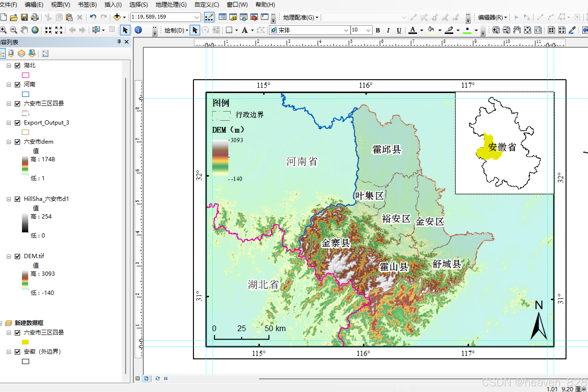Click the Zoom In magnifier tool
588x392 pixels.
click(4, 30)
